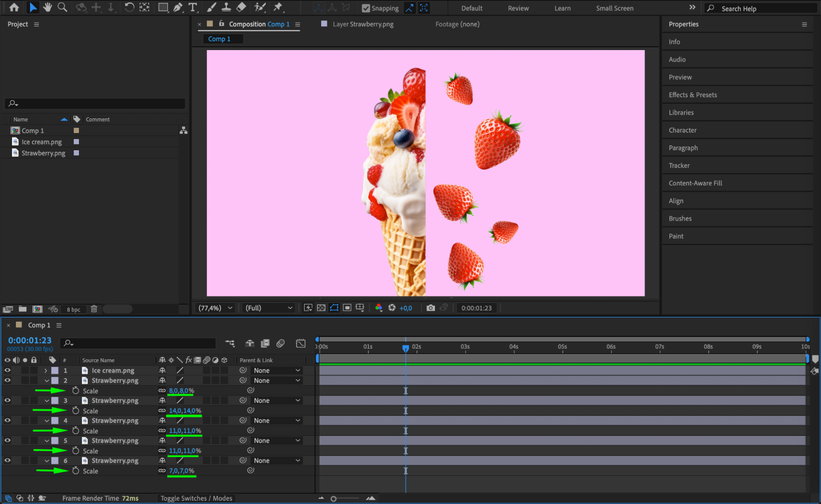
Task: Select the Pen tool
Action: pyautogui.click(x=178, y=7)
